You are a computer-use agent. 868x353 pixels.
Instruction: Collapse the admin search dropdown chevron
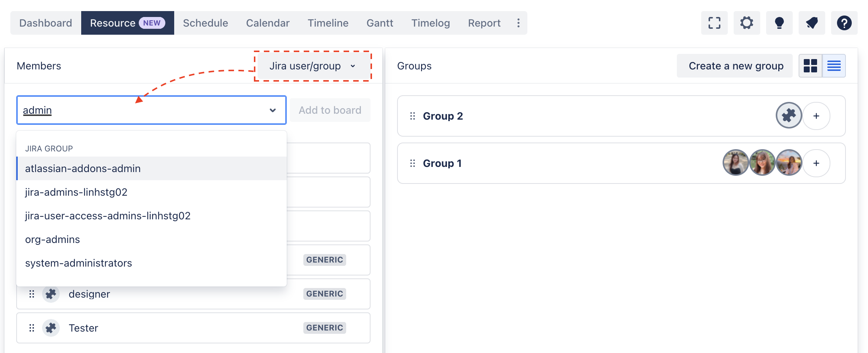click(273, 110)
